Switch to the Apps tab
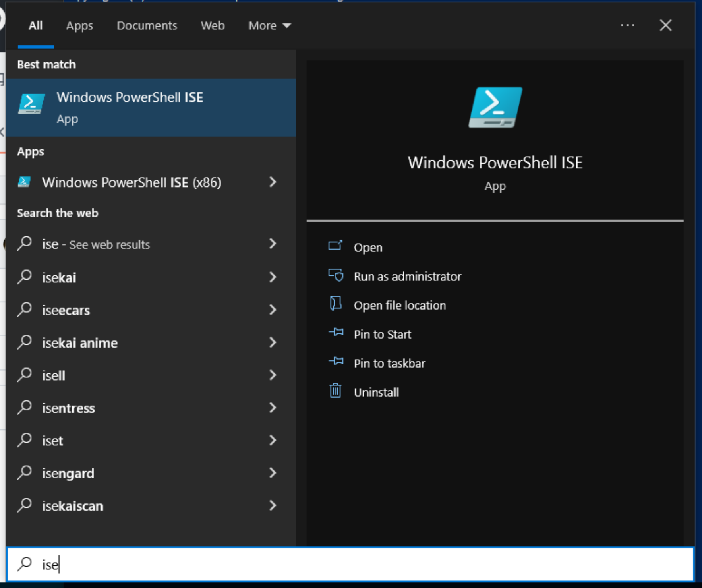This screenshot has width=702, height=588. point(79,26)
